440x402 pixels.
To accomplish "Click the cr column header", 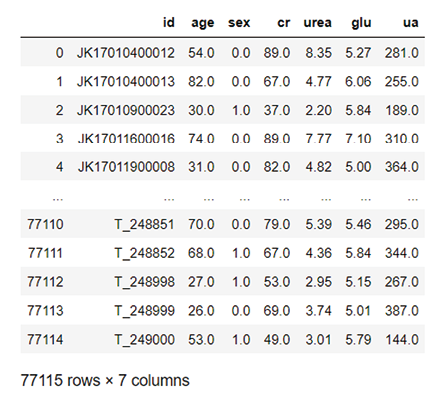I will pos(284,23).
